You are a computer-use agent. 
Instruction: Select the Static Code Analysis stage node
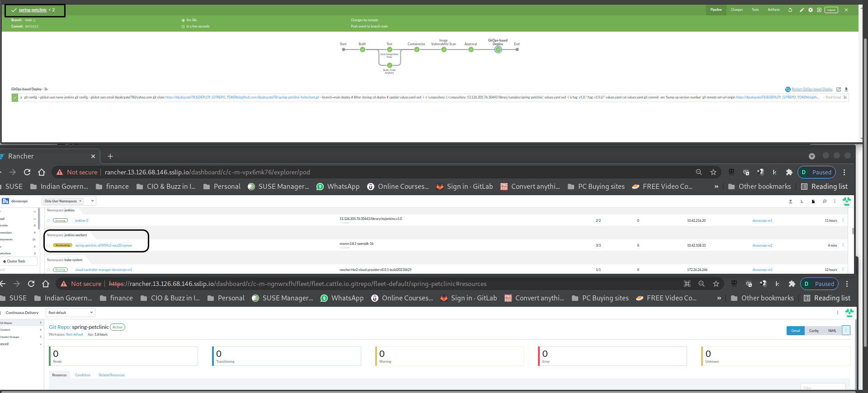click(390, 65)
